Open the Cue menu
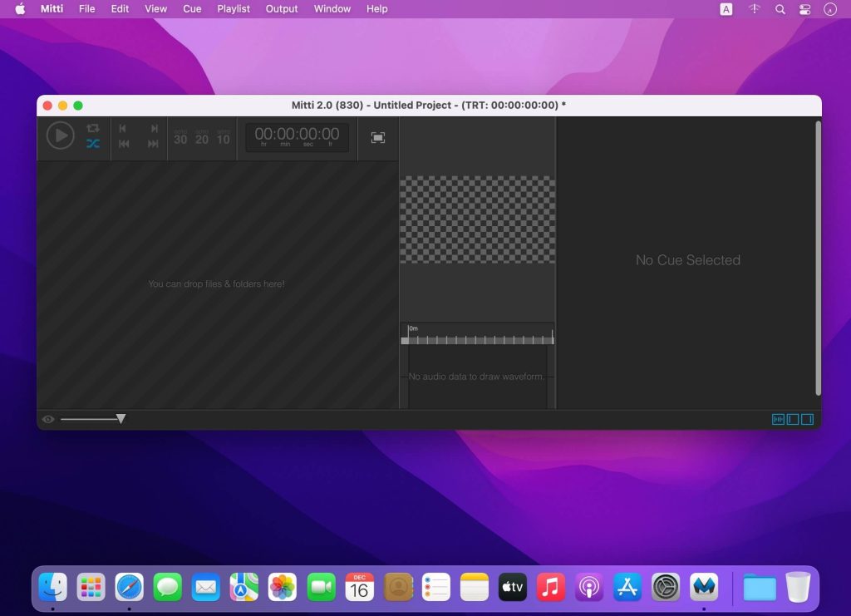The image size is (851, 616). pyautogui.click(x=192, y=9)
